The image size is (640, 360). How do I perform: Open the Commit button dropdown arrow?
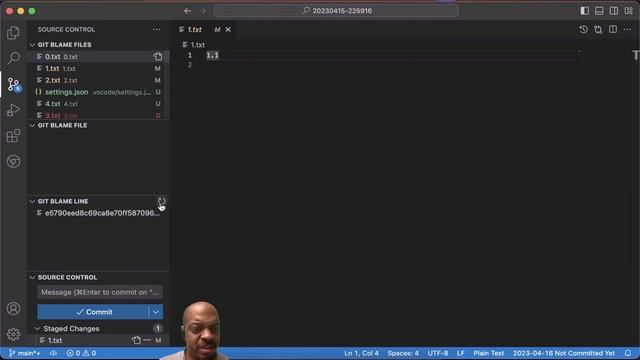156,312
